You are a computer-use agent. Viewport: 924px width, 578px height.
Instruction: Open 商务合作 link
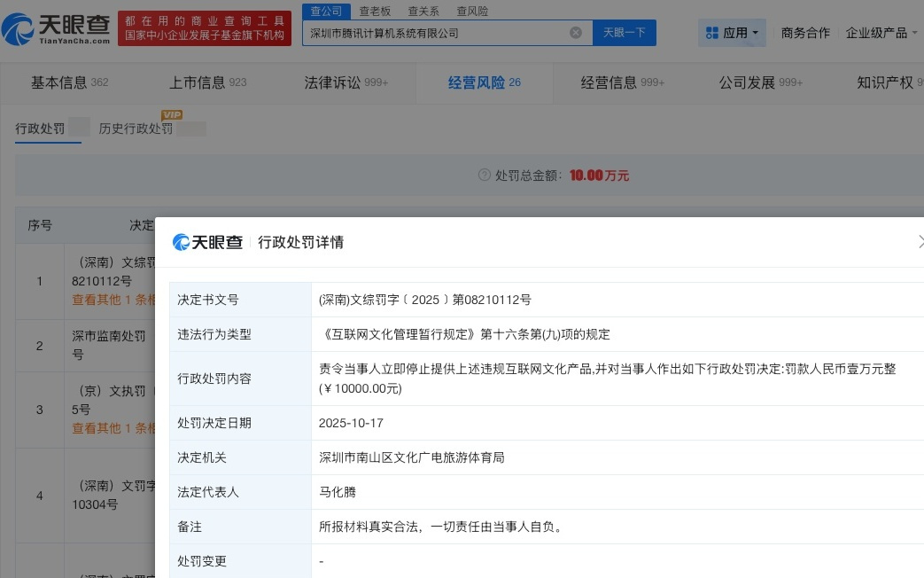805,33
